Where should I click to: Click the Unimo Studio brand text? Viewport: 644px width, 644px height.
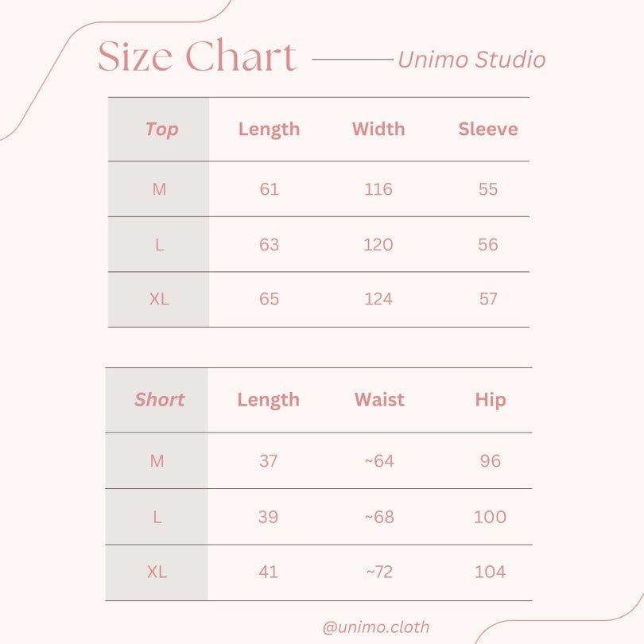click(x=471, y=60)
